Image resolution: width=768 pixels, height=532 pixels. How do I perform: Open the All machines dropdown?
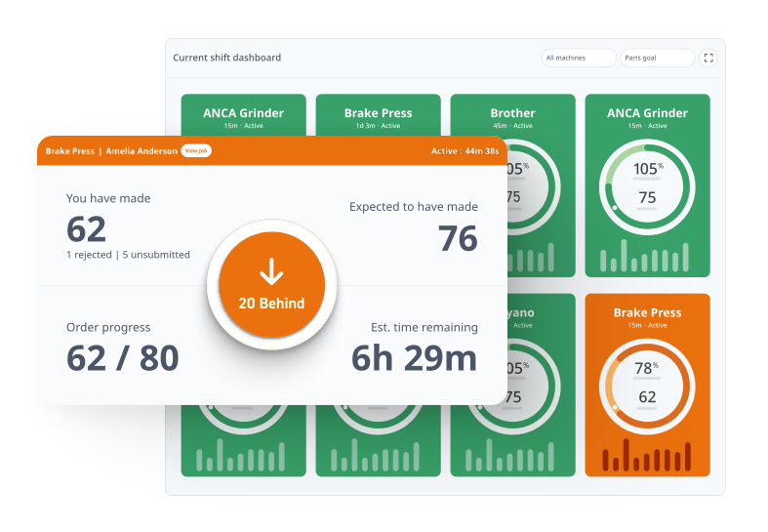[x=579, y=58]
